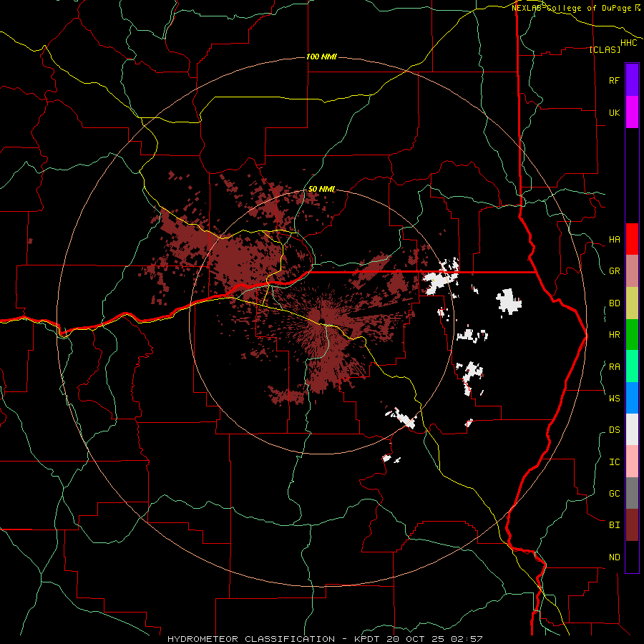Click the BD yellow legend swatch
The image size is (644, 644).
[x=632, y=303]
